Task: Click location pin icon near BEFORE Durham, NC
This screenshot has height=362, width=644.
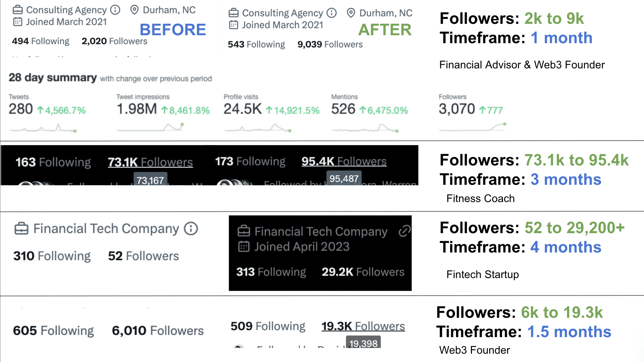Action: pos(134,10)
